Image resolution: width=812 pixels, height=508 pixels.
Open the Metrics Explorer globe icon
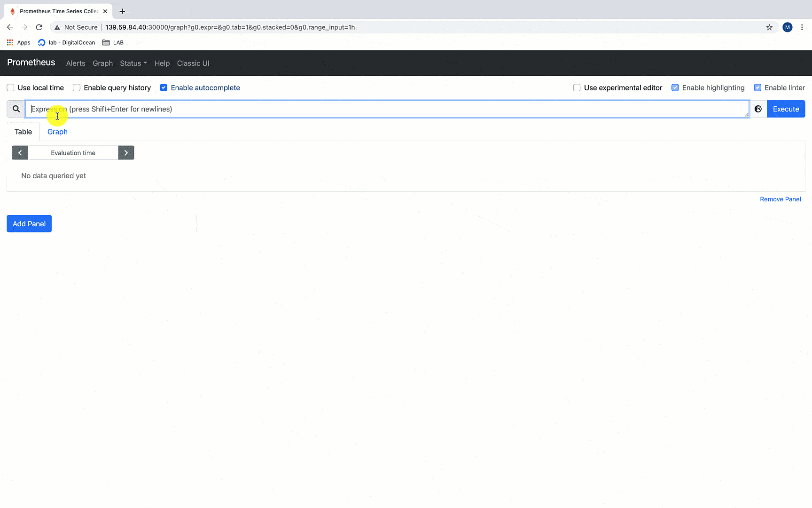pos(758,109)
